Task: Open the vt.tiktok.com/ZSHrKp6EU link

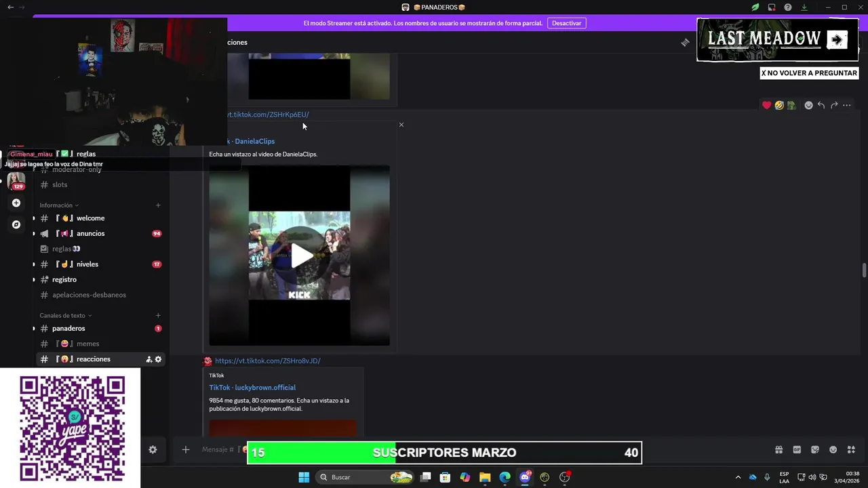Action: point(267,115)
